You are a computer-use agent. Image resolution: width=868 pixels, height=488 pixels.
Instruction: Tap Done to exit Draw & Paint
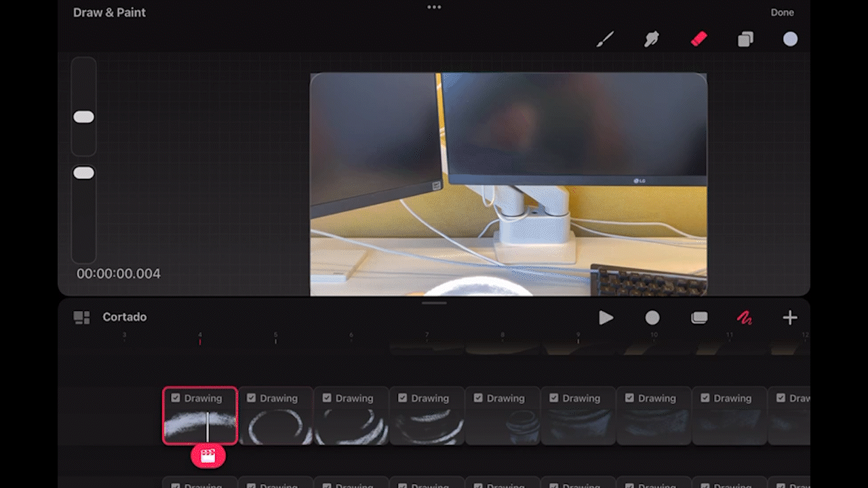click(782, 12)
